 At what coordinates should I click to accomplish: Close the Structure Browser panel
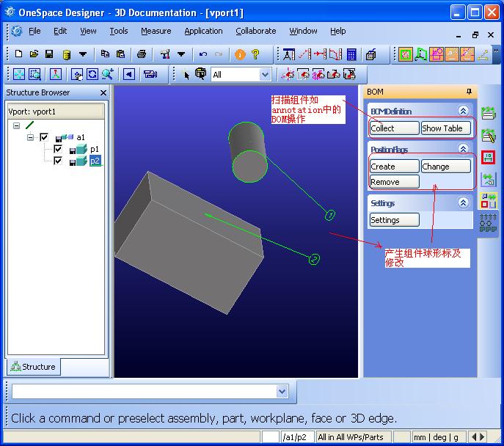(103, 93)
